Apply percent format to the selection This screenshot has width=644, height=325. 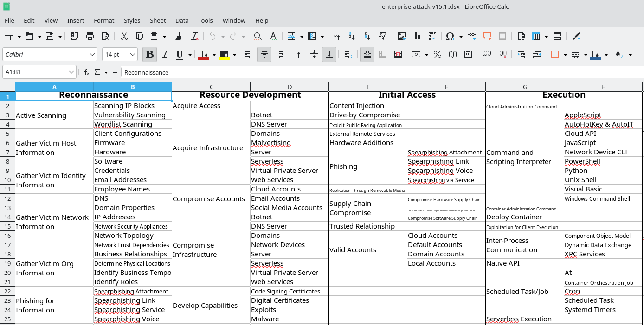point(437,54)
